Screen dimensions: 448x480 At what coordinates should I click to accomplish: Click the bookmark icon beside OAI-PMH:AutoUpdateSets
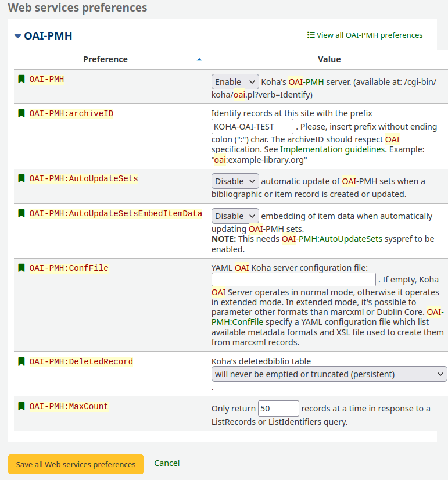point(21,178)
